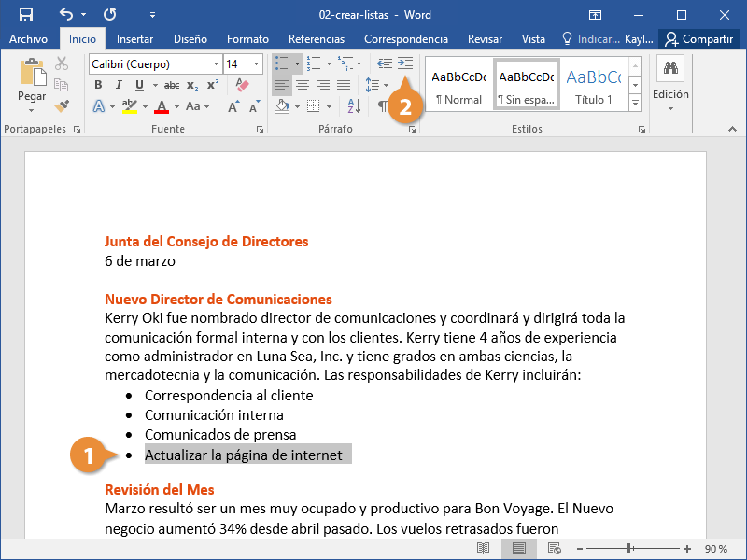Open the Fuente dialog launcher

pyautogui.click(x=261, y=130)
